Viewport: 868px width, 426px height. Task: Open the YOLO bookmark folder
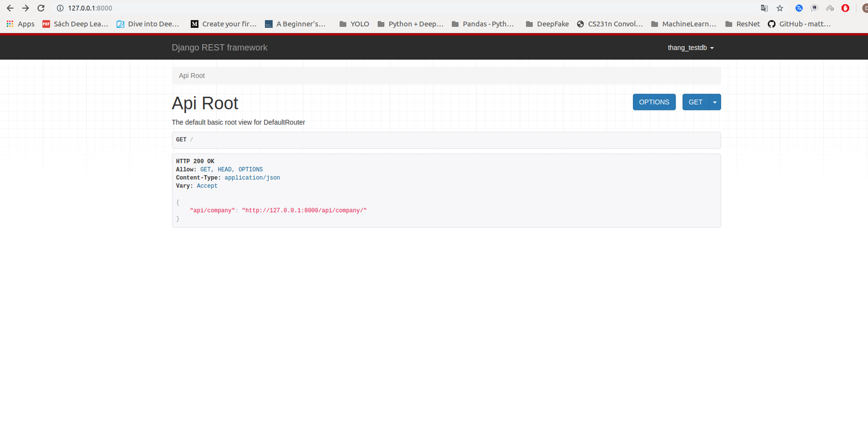[354, 24]
